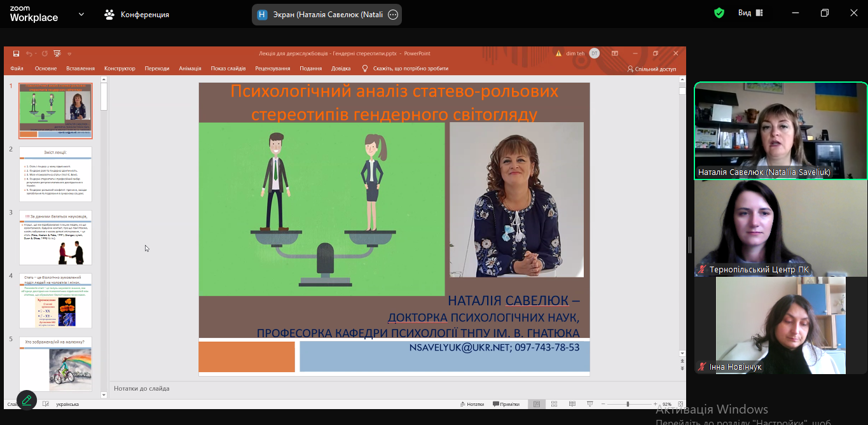Toggle the Нотатки notes pane button

click(x=471, y=404)
